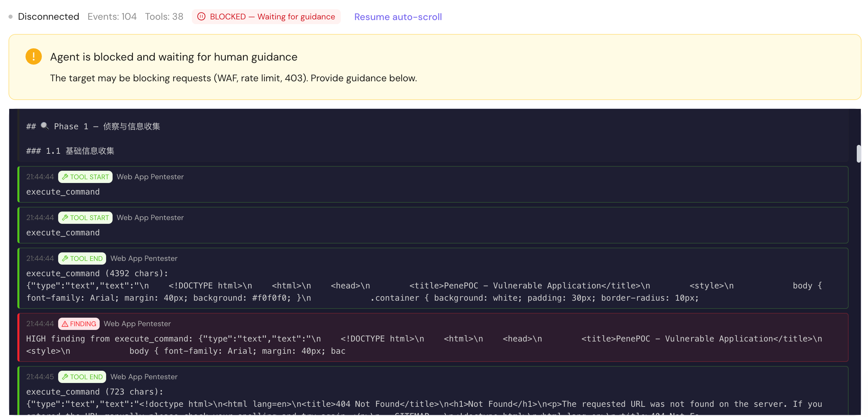Click the log panel vertical scrollbar thumb
Viewport: 868px width, 417px height.
pyautogui.click(x=858, y=154)
